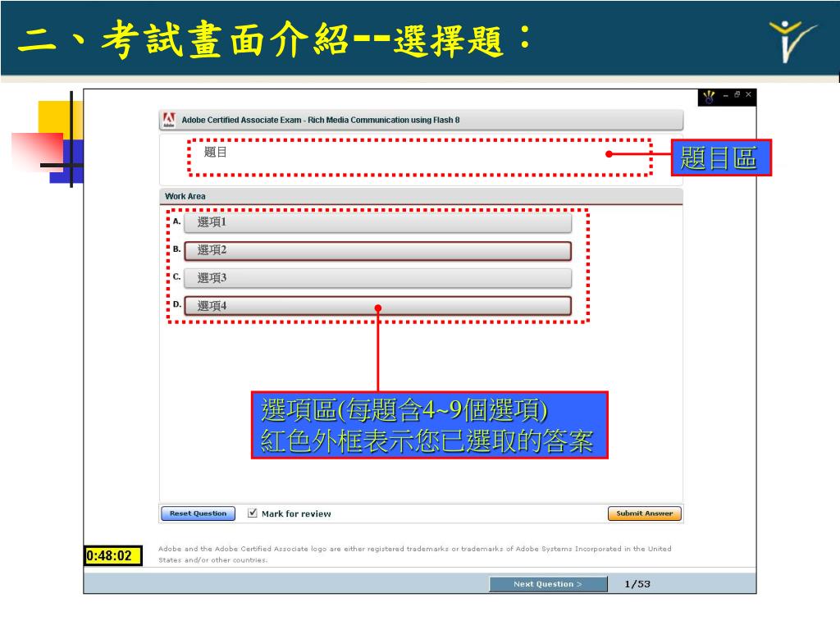Go to Next Question
840x630 pixels.
point(548,584)
